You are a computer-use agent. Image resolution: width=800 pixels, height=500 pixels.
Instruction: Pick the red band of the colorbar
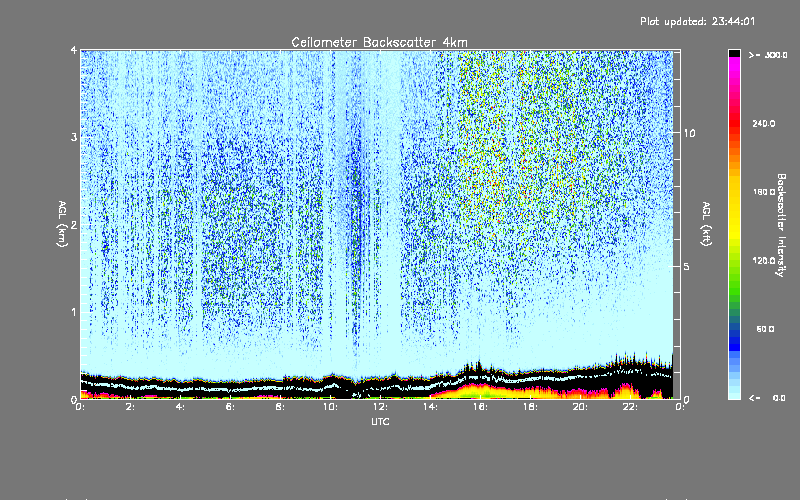coord(734,125)
